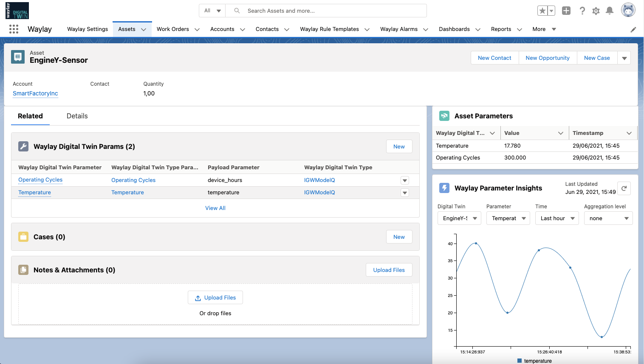Click the New Contact button
Viewport: 644px width, 364px height.
tap(494, 58)
